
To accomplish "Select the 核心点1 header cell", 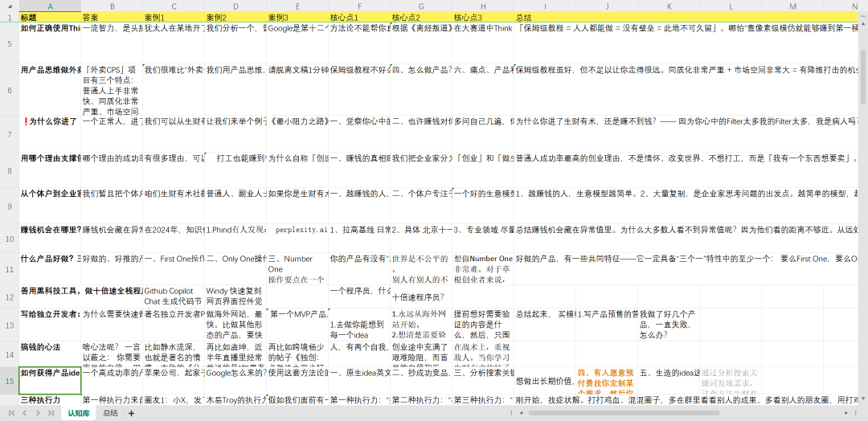I will pos(360,17).
